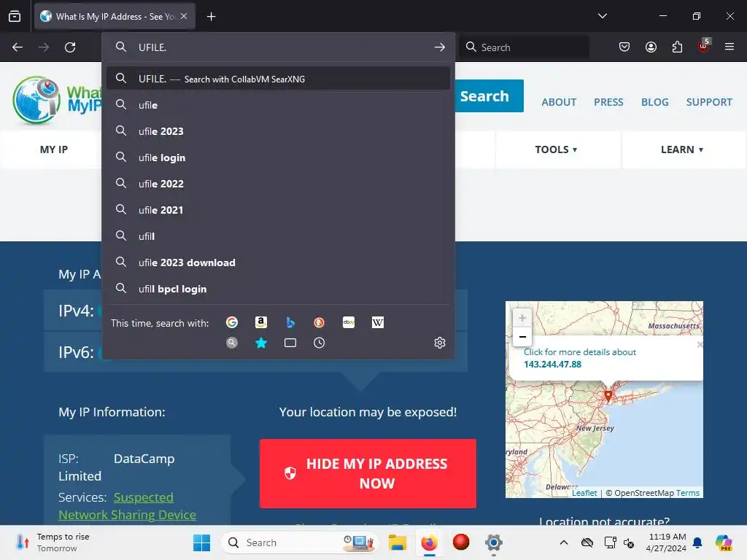Close the map popup
This screenshot has width=747, height=560.
700,344
